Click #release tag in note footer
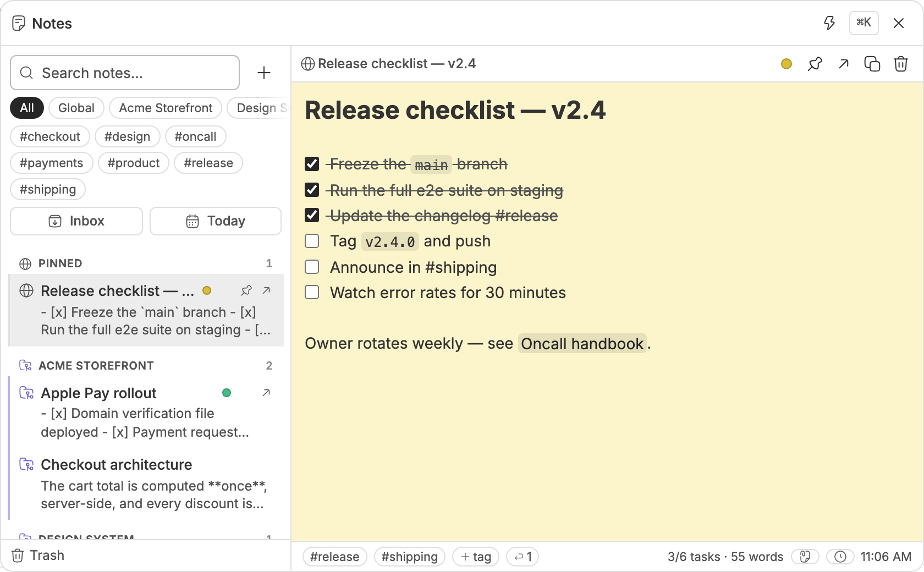This screenshot has width=924, height=572. 334,557
